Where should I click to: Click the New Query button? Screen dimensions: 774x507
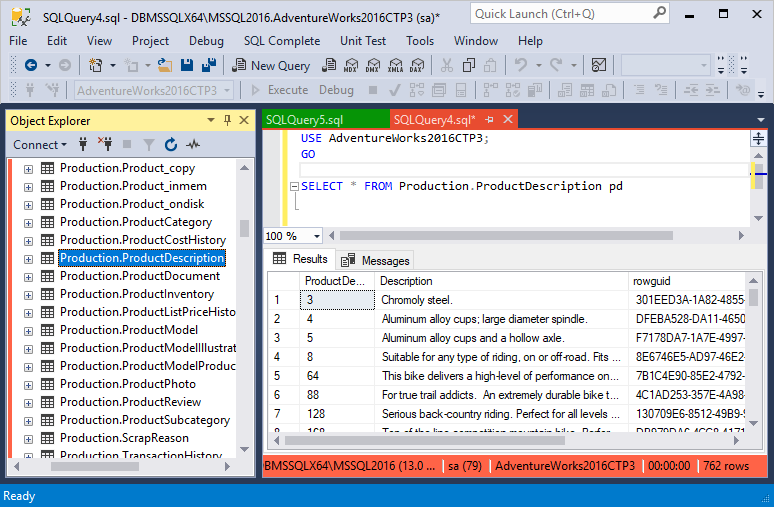(271, 65)
